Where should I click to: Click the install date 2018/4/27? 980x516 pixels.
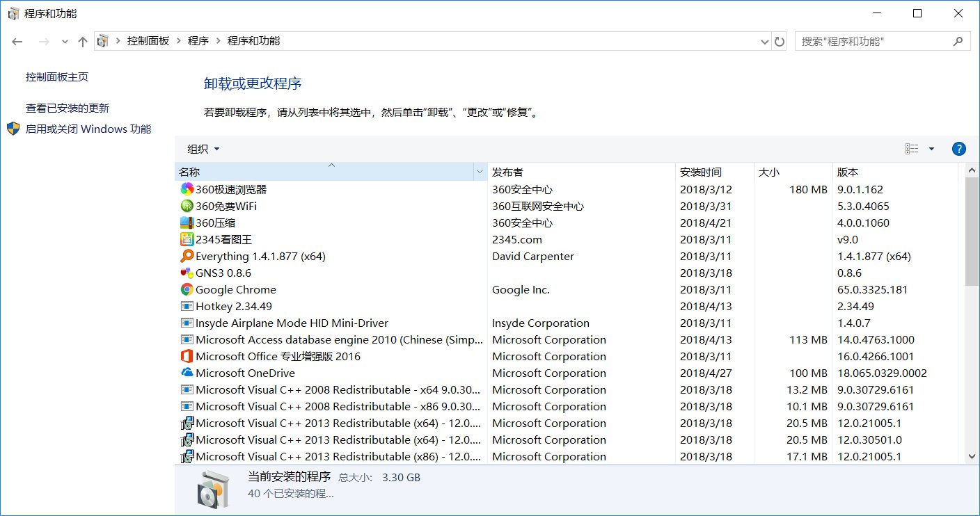706,373
